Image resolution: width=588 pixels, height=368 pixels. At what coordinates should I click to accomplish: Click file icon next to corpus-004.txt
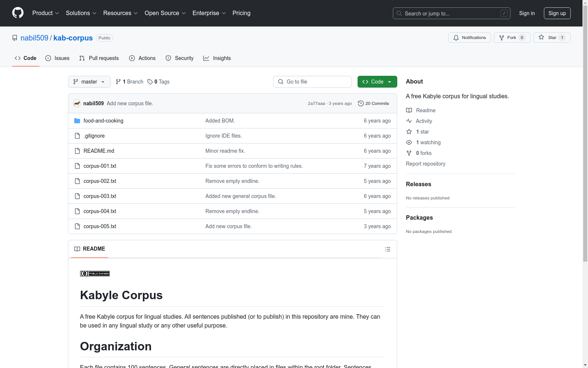point(77,211)
